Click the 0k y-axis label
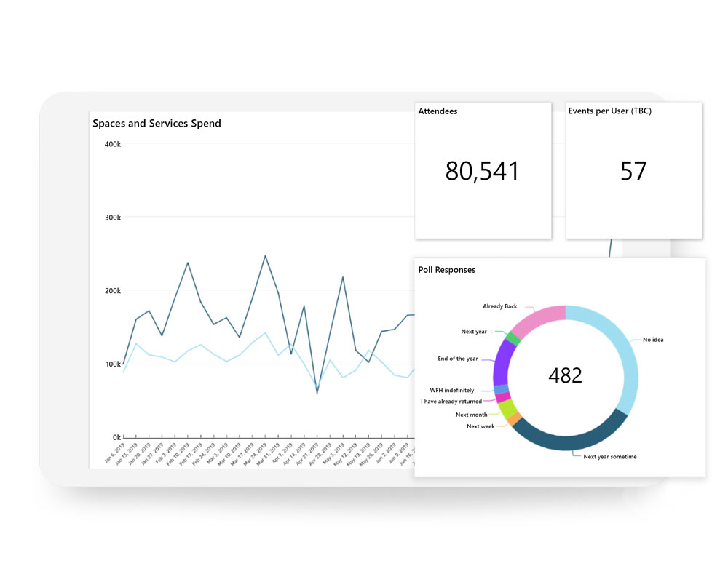 (114, 437)
